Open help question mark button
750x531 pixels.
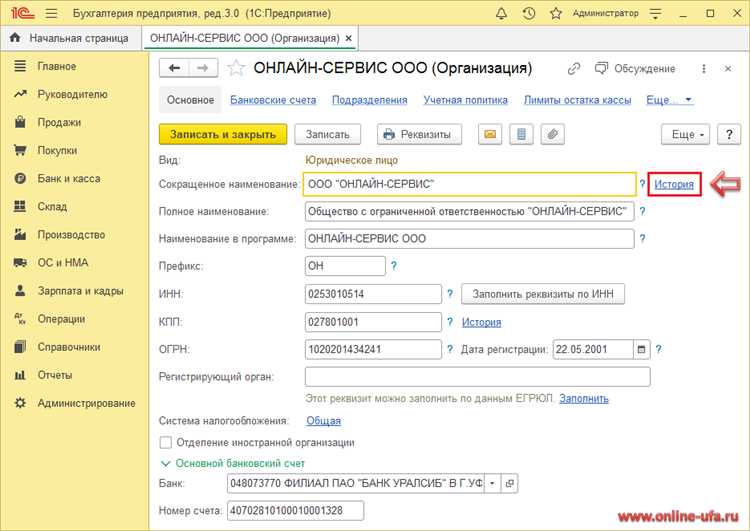coord(729,134)
